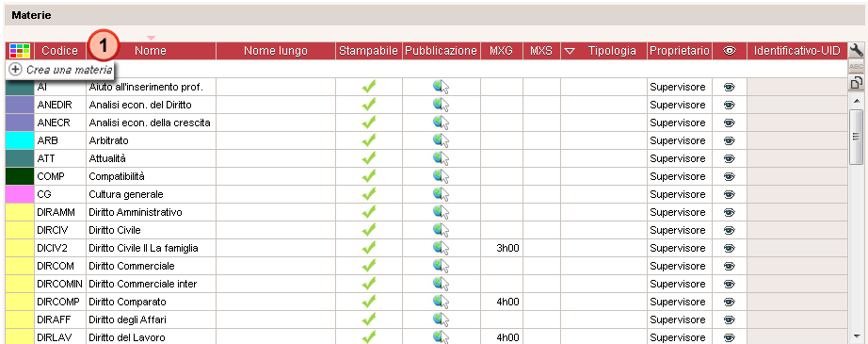Select the Diritto Amministrativo row name
This screenshot has width=868, height=344.
[136, 212]
